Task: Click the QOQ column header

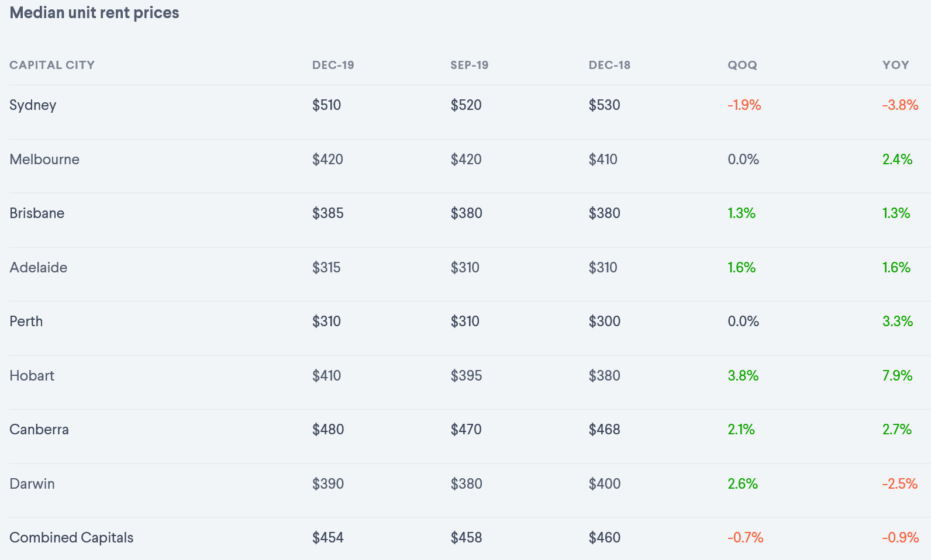Action: [x=742, y=65]
